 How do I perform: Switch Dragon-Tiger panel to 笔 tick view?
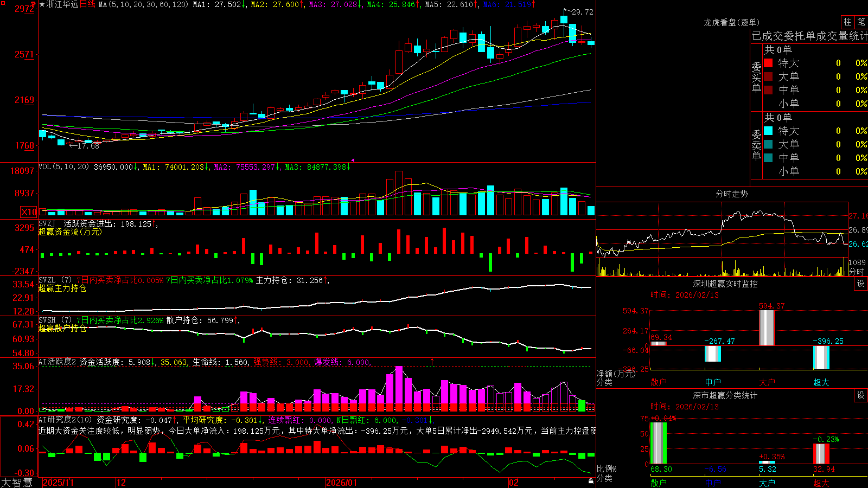click(x=861, y=22)
